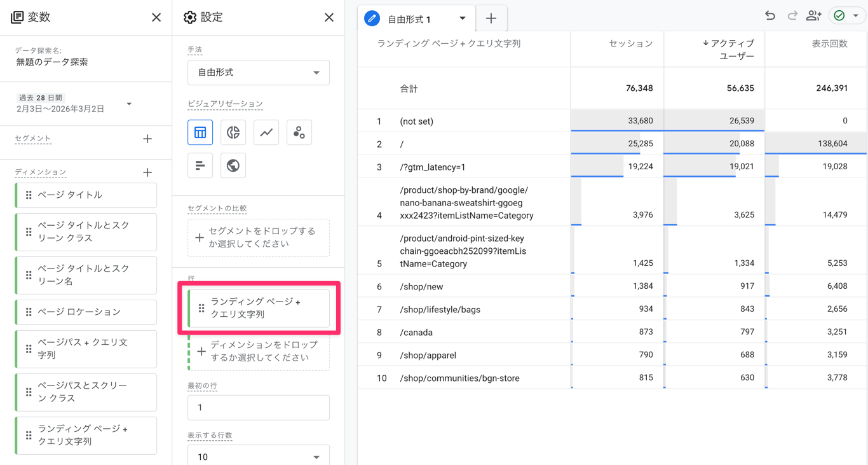Screen dimensions: 868x465
Task: Select the donut chart visualization
Action: pos(233,132)
